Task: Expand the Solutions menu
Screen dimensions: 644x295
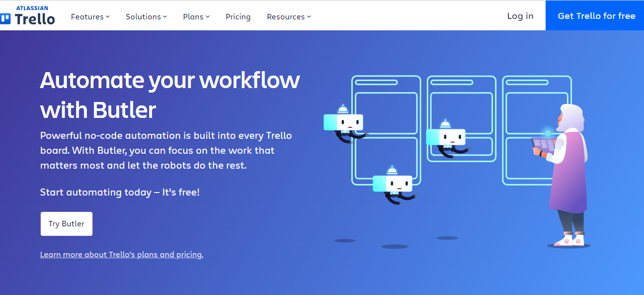Action: pyautogui.click(x=146, y=16)
